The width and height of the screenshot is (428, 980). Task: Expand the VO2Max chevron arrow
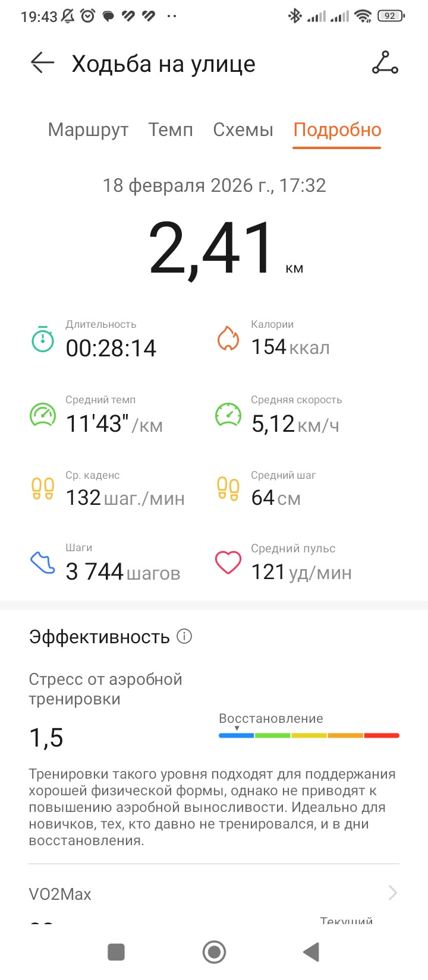392,892
